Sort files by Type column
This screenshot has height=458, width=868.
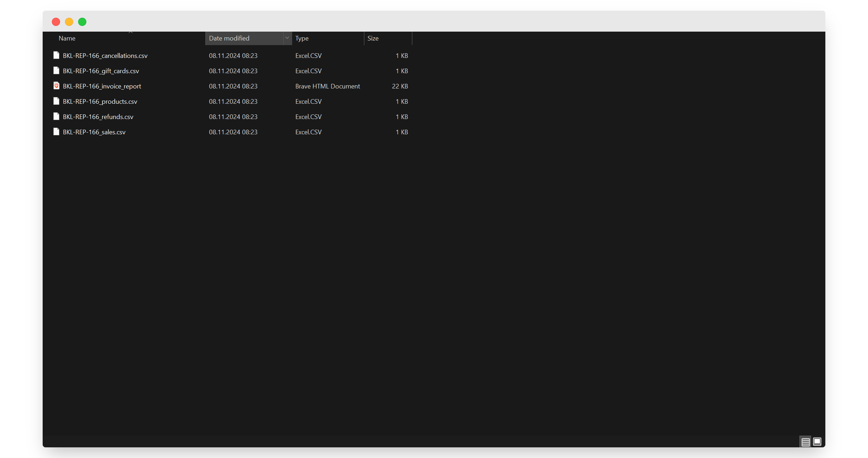tap(302, 38)
